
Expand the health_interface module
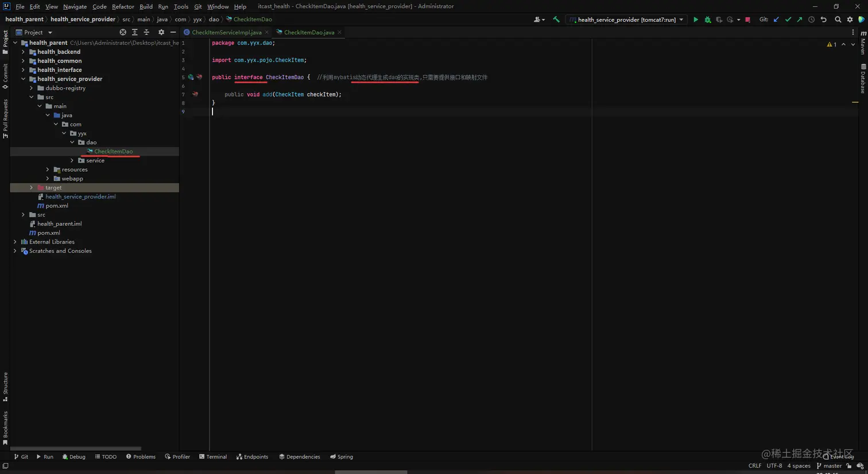[24, 70]
